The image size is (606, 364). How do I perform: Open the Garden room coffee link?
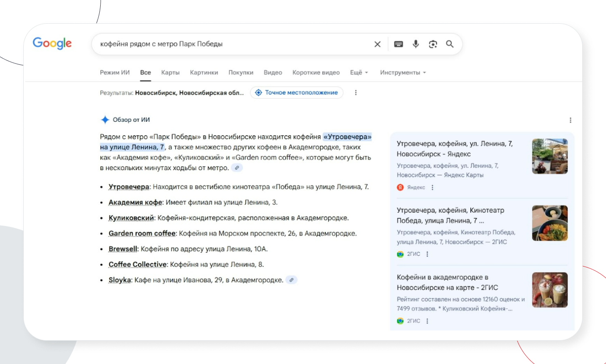(142, 234)
